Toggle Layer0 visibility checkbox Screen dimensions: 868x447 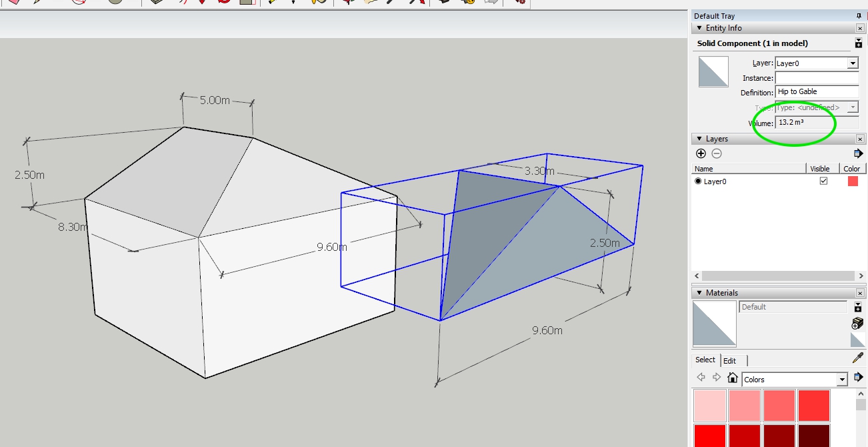[x=823, y=181]
